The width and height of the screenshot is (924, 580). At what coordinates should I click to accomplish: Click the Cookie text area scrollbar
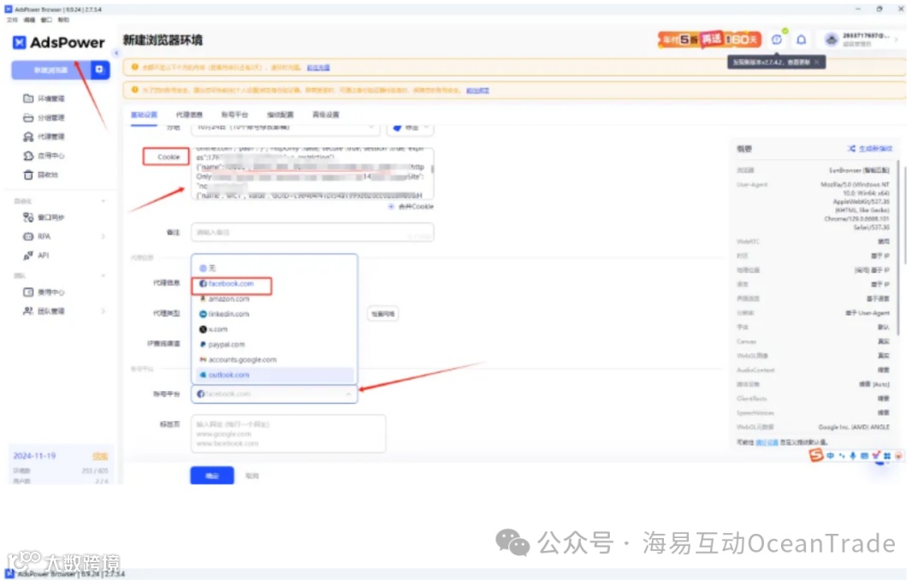(433, 169)
